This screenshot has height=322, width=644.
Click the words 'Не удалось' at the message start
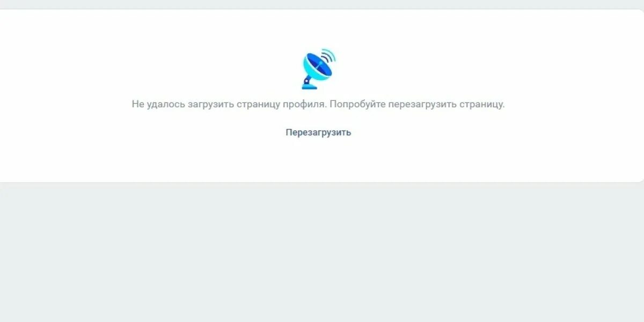click(158, 104)
